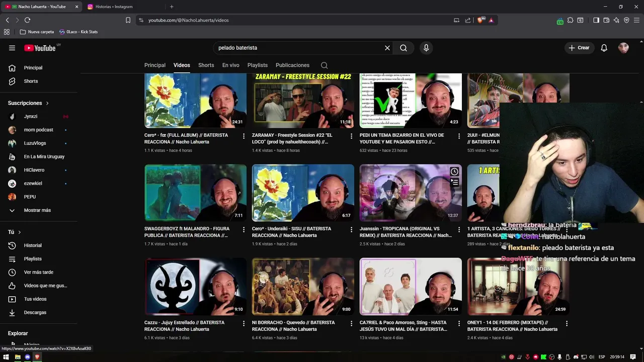This screenshot has width=644, height=362.
Task: Expand the Tú section chevron
Action: pyautogui.click(x=20, y=232)
